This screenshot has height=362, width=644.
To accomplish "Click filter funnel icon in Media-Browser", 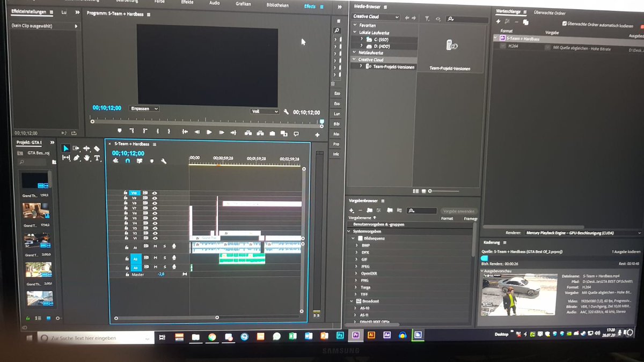I will pyautogui.click(x=427, y=18).
